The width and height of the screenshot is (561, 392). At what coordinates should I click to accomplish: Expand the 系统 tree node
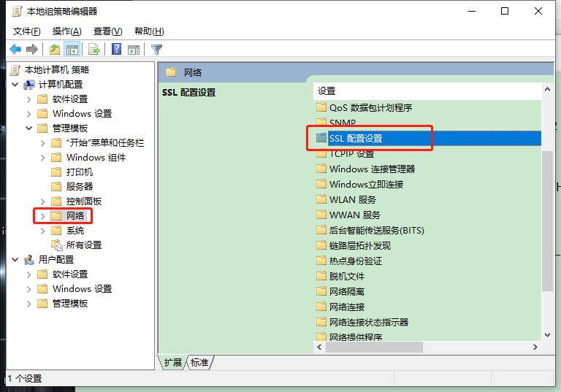click(x=43, y=231)
